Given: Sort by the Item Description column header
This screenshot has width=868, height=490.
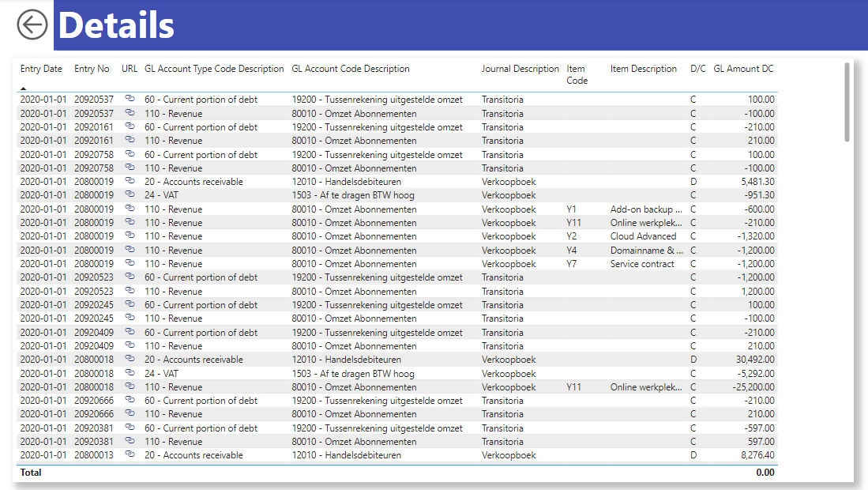Looking at the screenshot, I should [x=643, y=69].
